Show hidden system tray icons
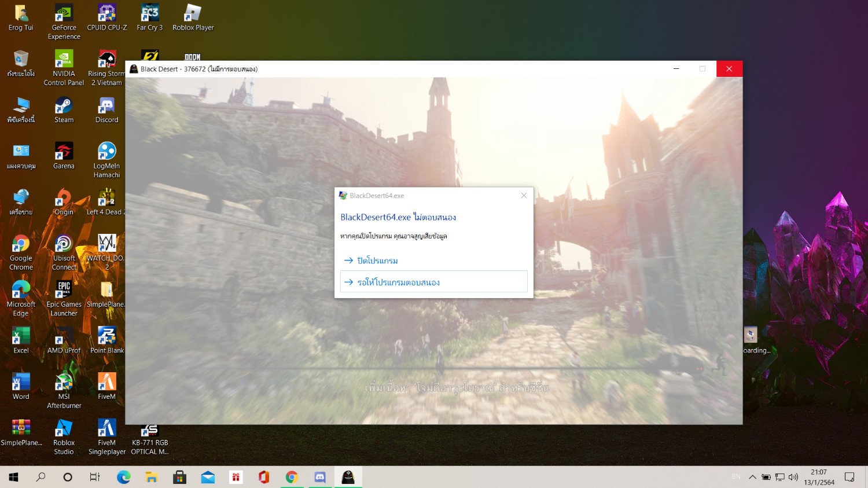This screenshot has width=868, height=488. click(x=752, y=477)
